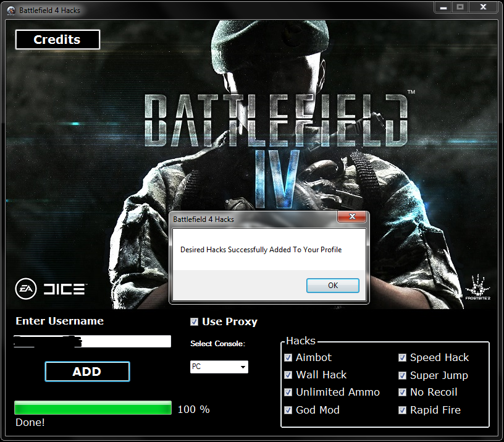Click the app icon in title bar
Image resolution: width=504 pixels, height=442 pixels.
(x=11, y=11)
